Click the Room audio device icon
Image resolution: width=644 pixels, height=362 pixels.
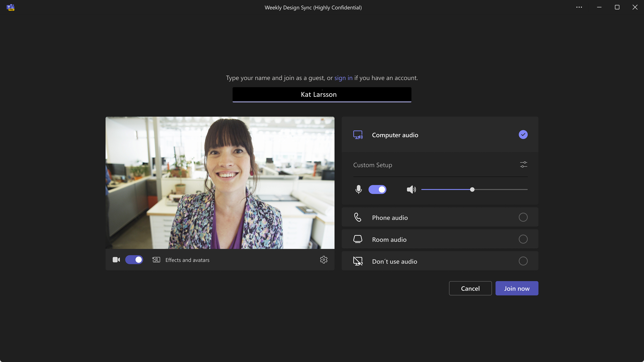[358, 239]
